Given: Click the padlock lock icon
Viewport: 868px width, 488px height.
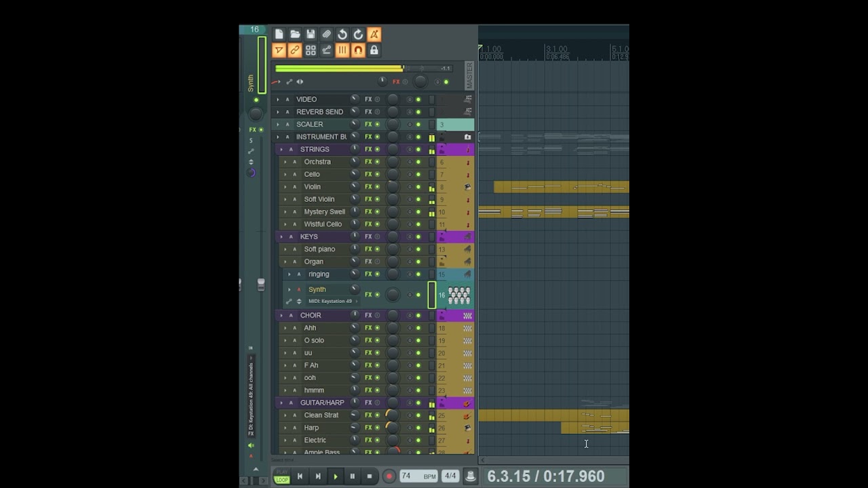Looking at the screenshot, I should (374, 50).
